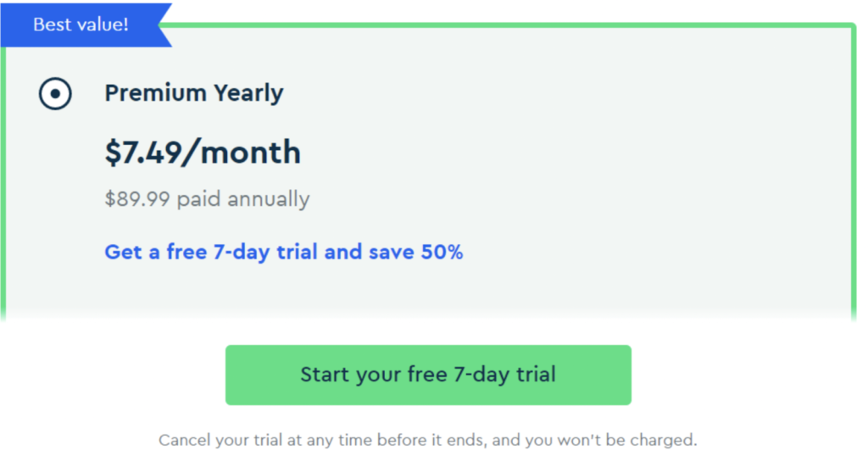Click the $7.49 amount in bold text
This screenshot has width=868, height=456.
point(141,153)
